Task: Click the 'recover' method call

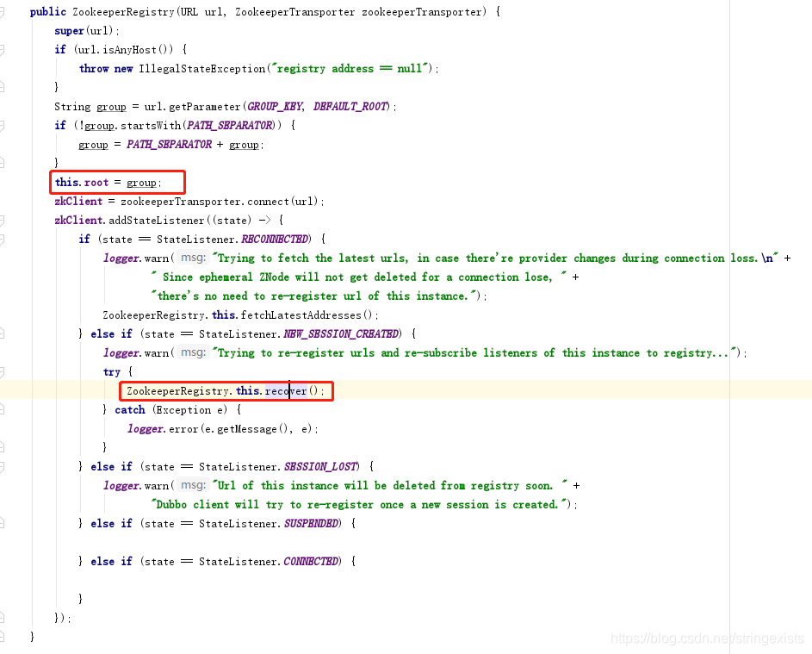Action: click(x=286, y=391)
